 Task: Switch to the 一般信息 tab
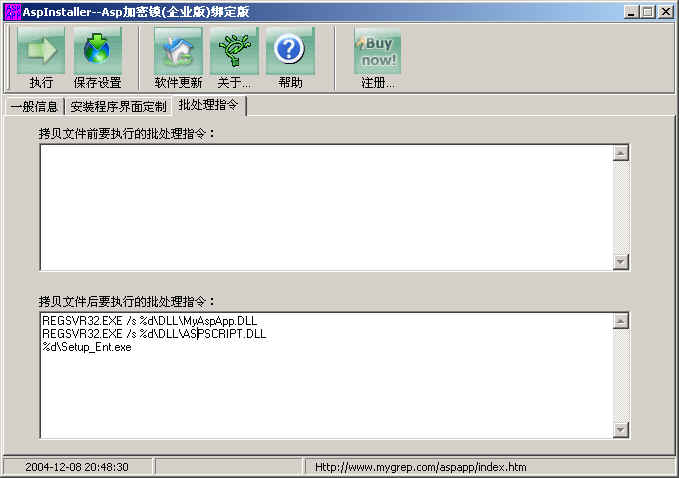(x=34, y=106)
